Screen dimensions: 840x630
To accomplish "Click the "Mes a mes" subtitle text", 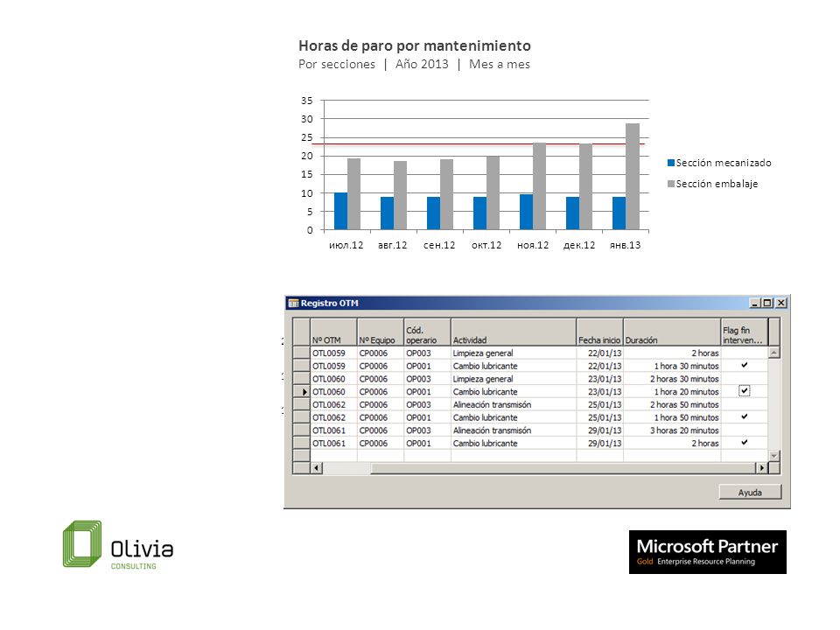I will pos(500,64).
